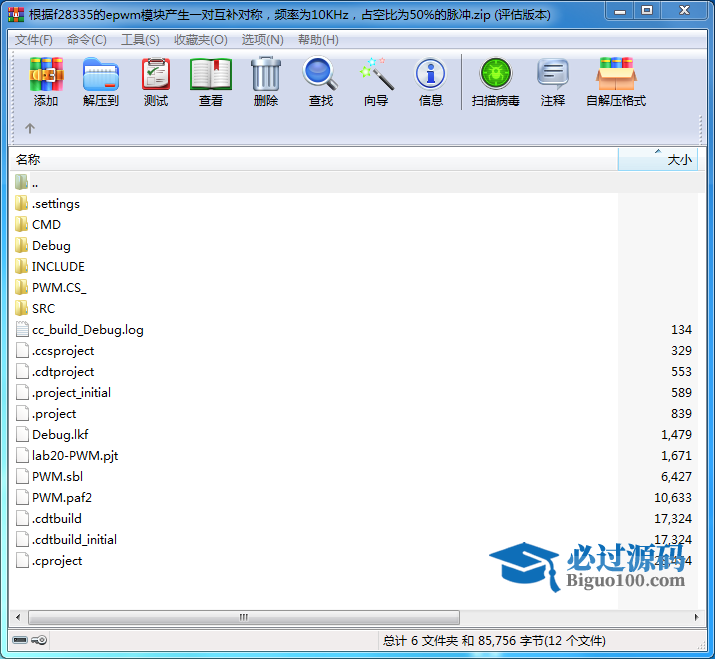Open the Options (选项) menu
Viewport: 715px width, 659px height.
[262, 40]
